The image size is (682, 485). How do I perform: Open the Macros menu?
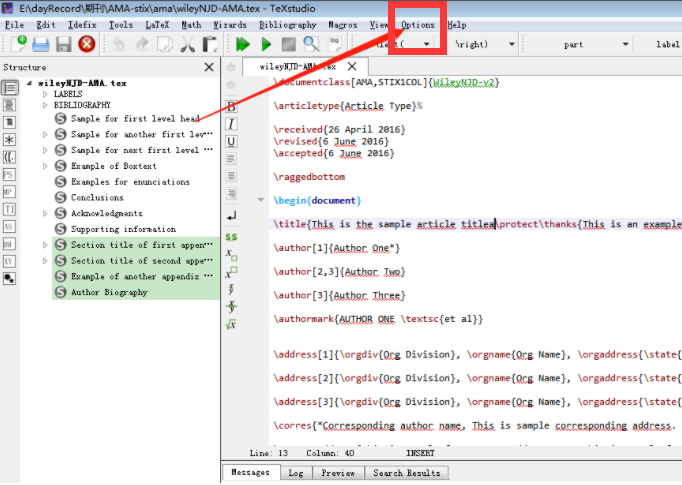click(342, 25)
